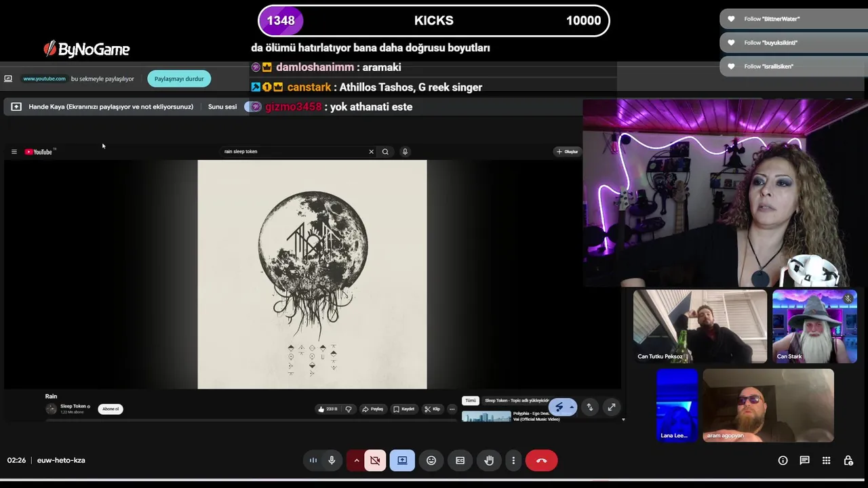Open the activities grid icon
Image resolution: width=868 pixels, height=488 pixels.
coord(826,460)
